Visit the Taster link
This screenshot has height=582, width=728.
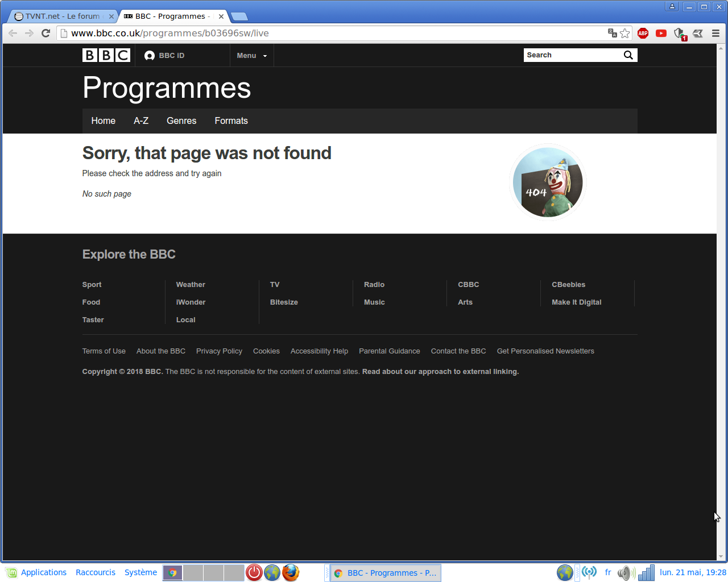[93, 320]
